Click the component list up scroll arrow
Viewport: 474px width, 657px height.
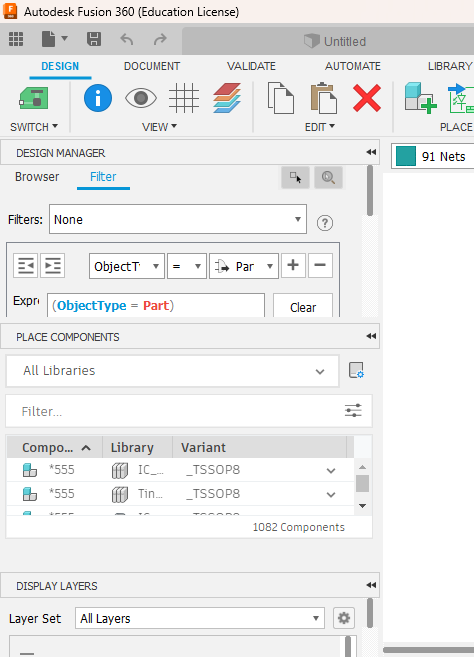(363, 467)
